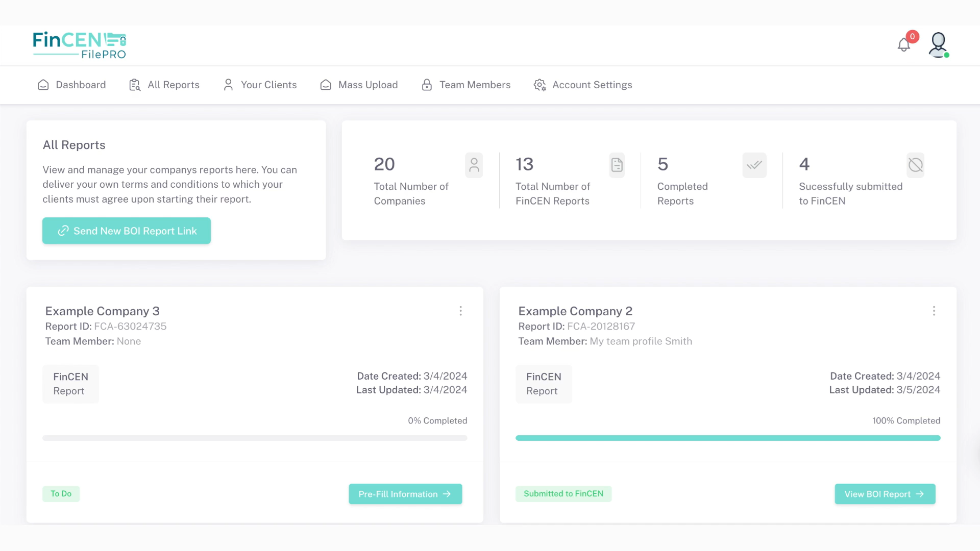Click Example Company 2 progress bar
The width and height of the screenshot is (980, 551).
coord(728,438)
